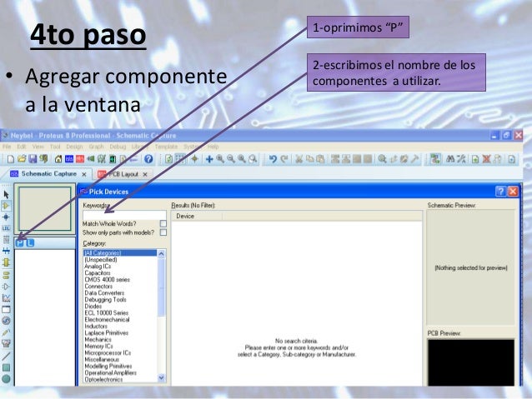
Task: Select the Component Mode tool in sidebar
Action: pyautogui.click(x=6, y=206)
